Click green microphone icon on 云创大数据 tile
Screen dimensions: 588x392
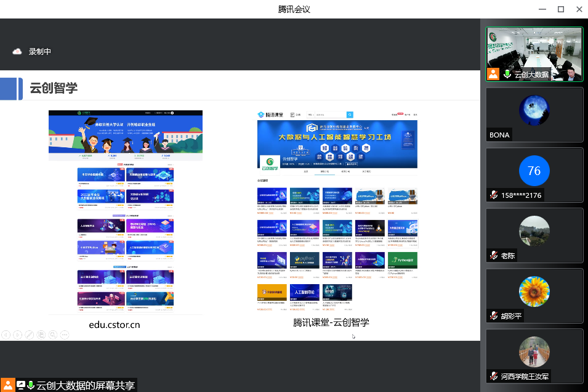coord(507,75)
